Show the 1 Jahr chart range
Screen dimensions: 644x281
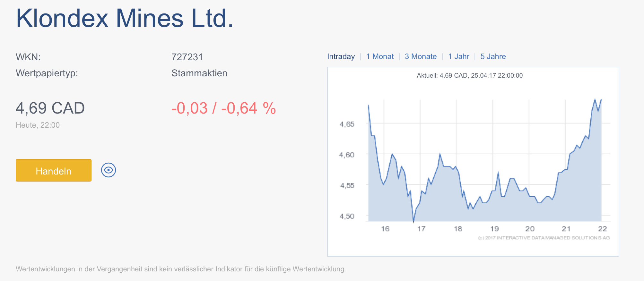click(458, 56)
